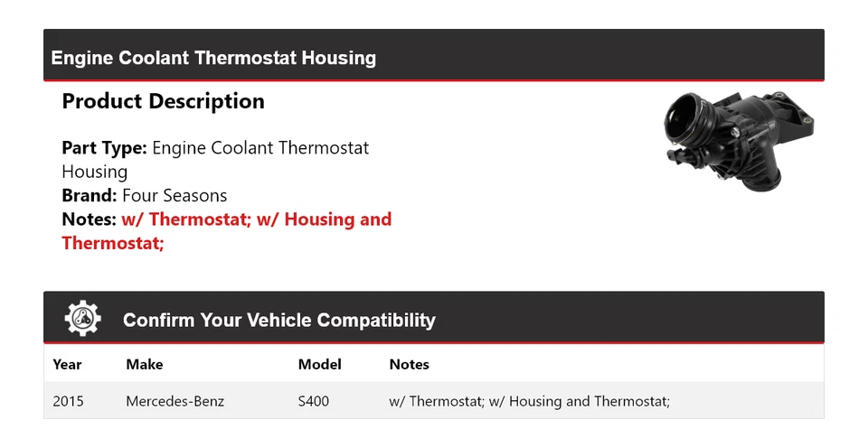This screenshot has width=868, height=448.
Task: Click the Engine Coolant Thermostat Housing title bar
Action: click(x=213, y=58)
